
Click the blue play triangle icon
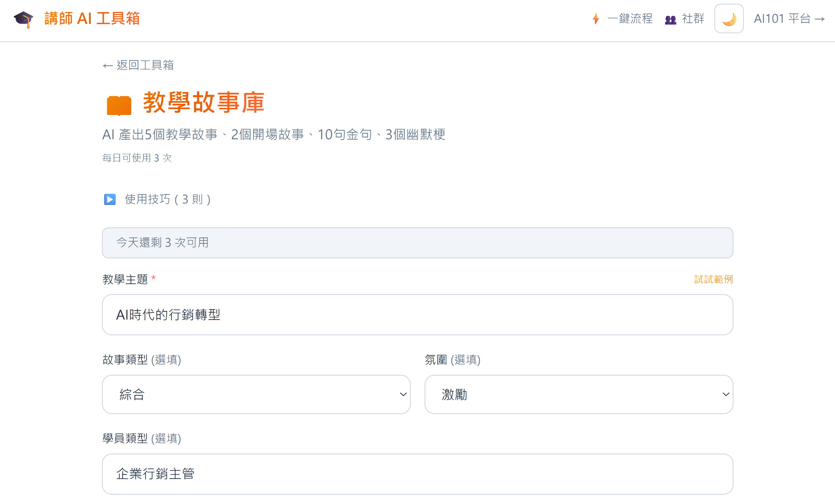tap(110, 199)
